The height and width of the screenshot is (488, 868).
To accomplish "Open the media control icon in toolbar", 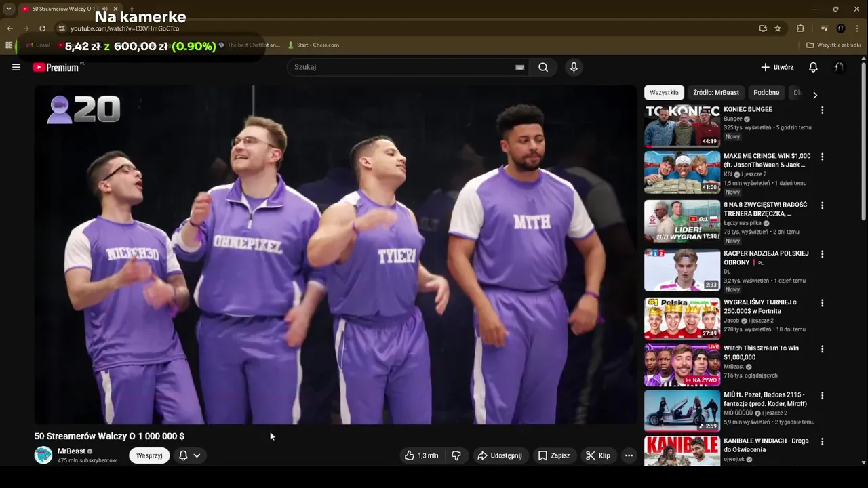I will 825,28.
